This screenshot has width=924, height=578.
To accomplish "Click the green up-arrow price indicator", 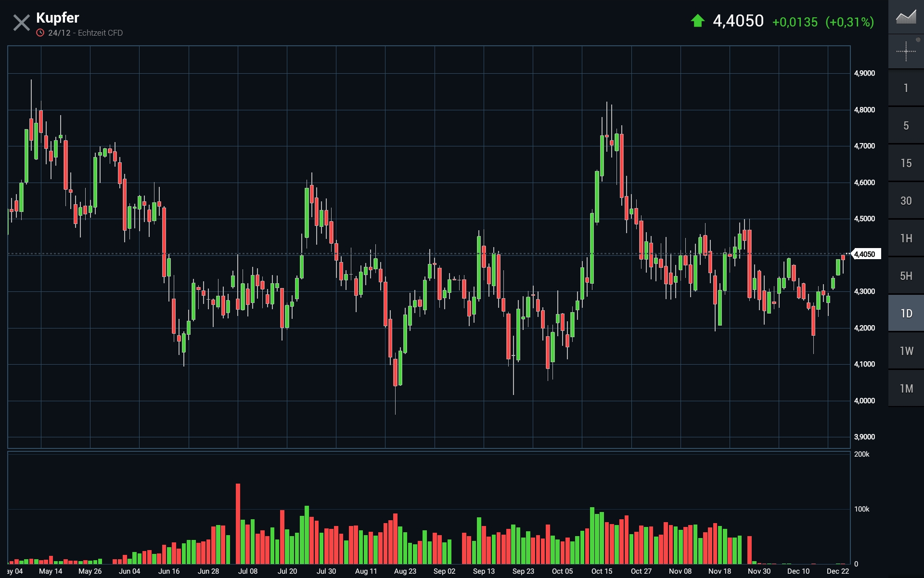I will [697, 21].
